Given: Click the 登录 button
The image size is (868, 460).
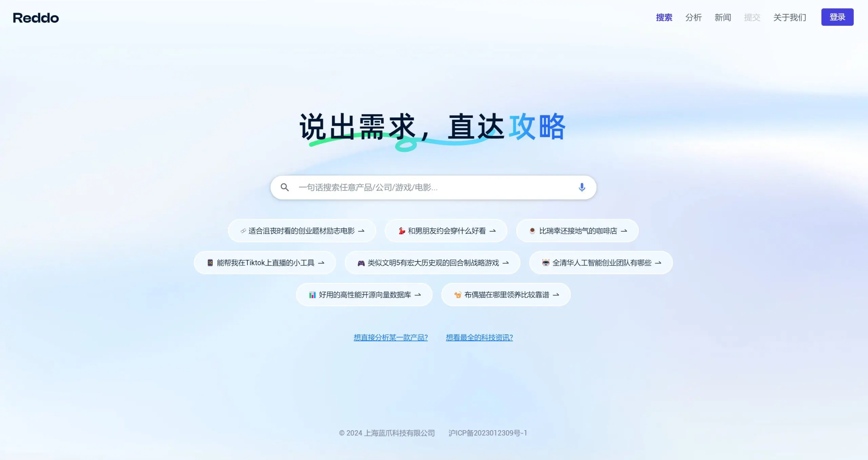Looking at the screenshot, I should coord(837,17).
